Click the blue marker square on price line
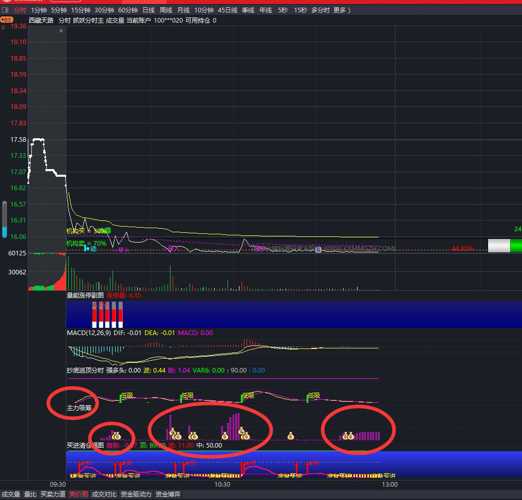The height and width of the screenshot is (500, 522). (318, 249)
